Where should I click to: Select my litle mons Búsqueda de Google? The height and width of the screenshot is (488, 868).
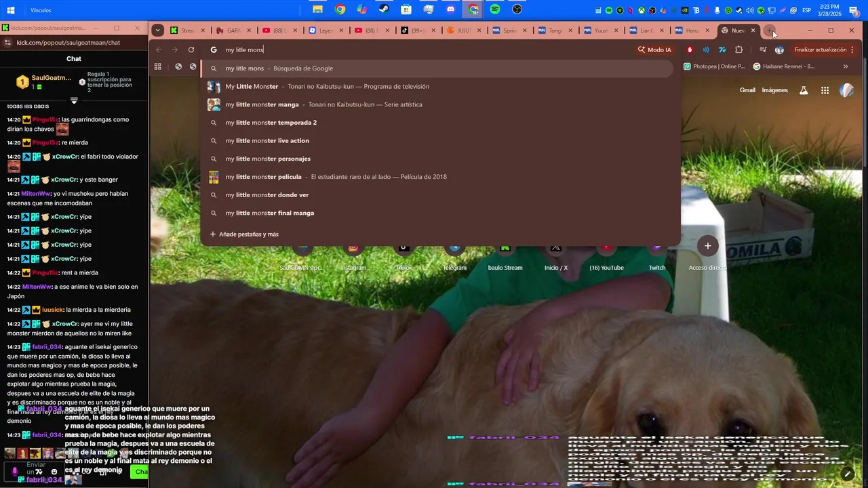[437, 68]
